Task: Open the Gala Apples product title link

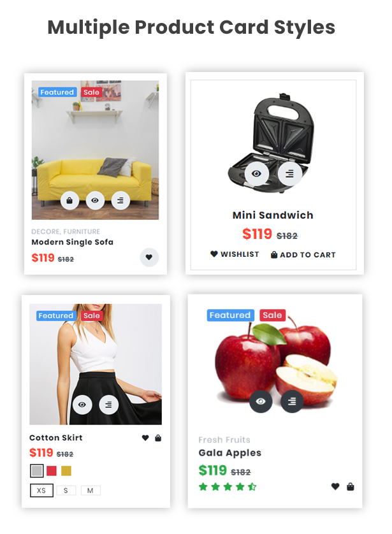Action: coord(230,453)
